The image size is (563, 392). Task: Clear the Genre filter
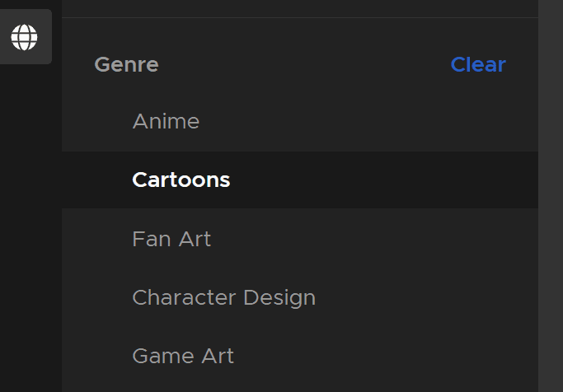click(478, 64)
